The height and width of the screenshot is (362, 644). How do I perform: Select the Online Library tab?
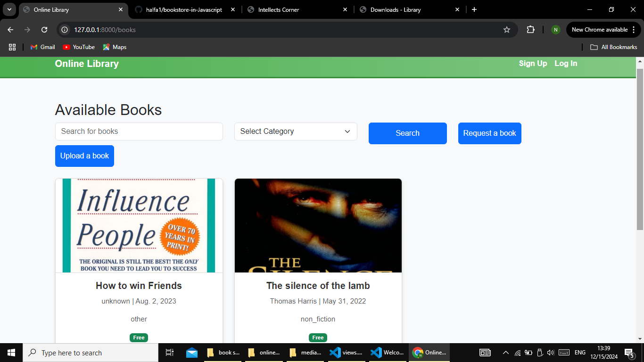tap(51, 9)
